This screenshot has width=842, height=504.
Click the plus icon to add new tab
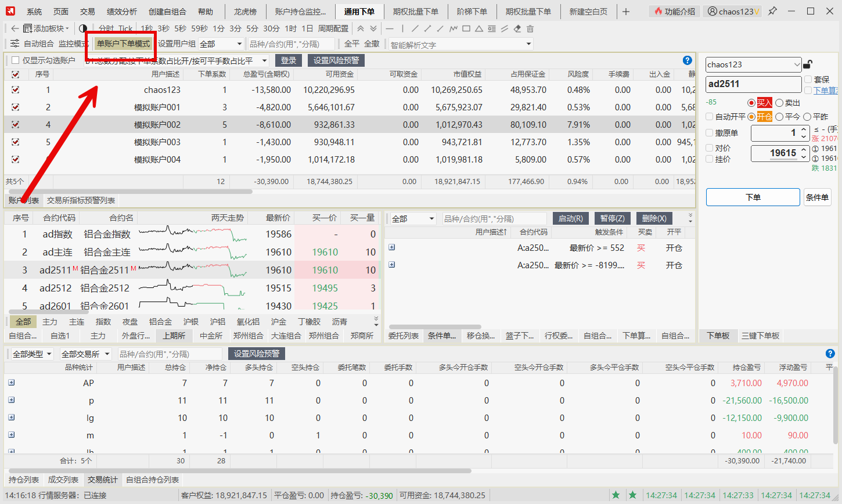click(626, 11)
